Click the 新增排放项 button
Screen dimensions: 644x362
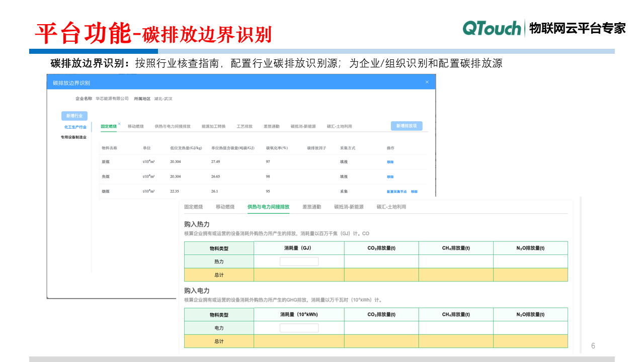[408, 126]
